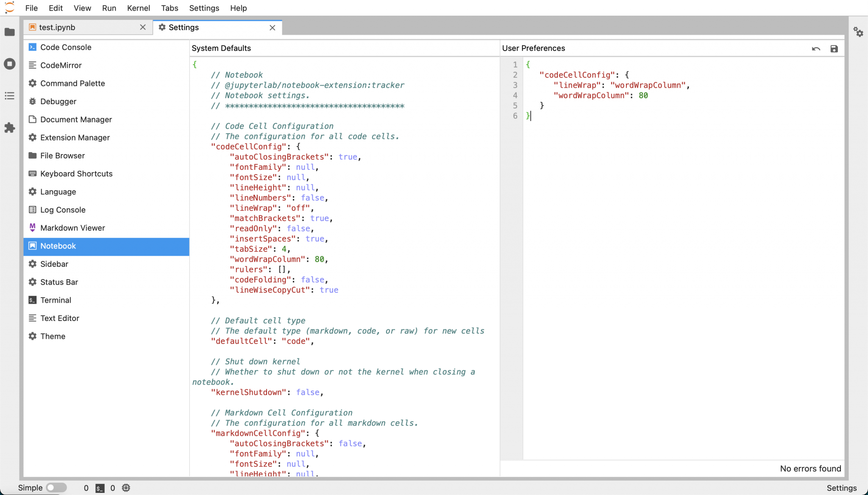Select CodeMirror settings entry
This screenshot has width=868, height=495.
(x=61, y=65)
